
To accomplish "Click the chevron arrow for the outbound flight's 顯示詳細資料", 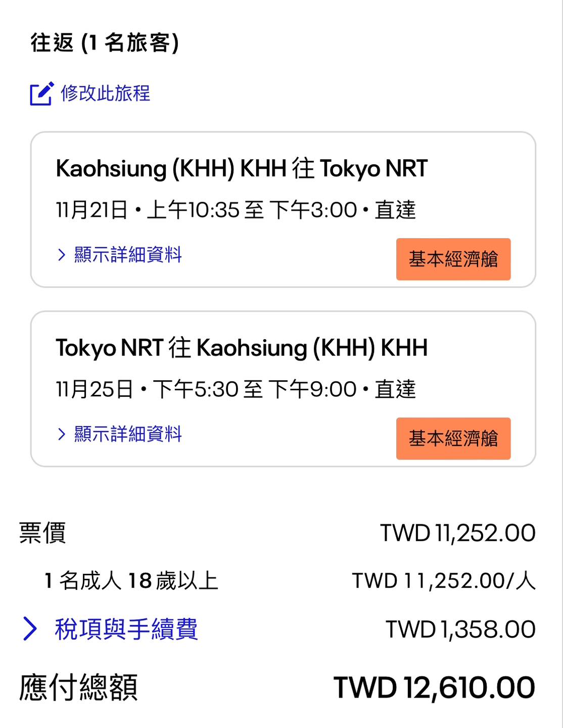I will [x=62, y=254].
